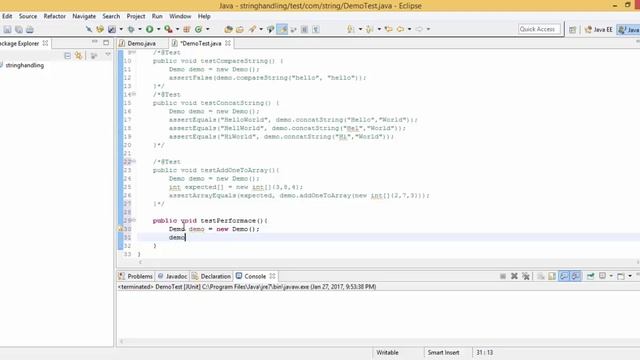Click Last Edit Location icon
The image size is (640, 360).
(x=389, y=29)
